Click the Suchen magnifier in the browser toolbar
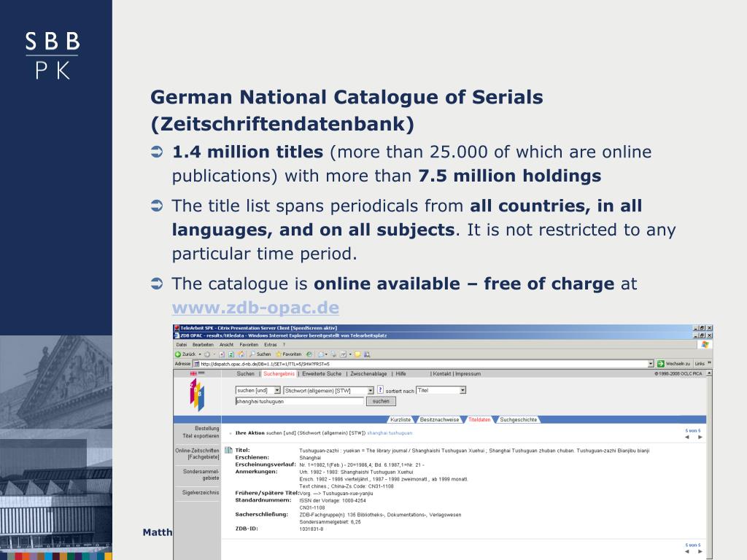The height and width of the screenshot is (560, 747). click(x=252, y=354)
